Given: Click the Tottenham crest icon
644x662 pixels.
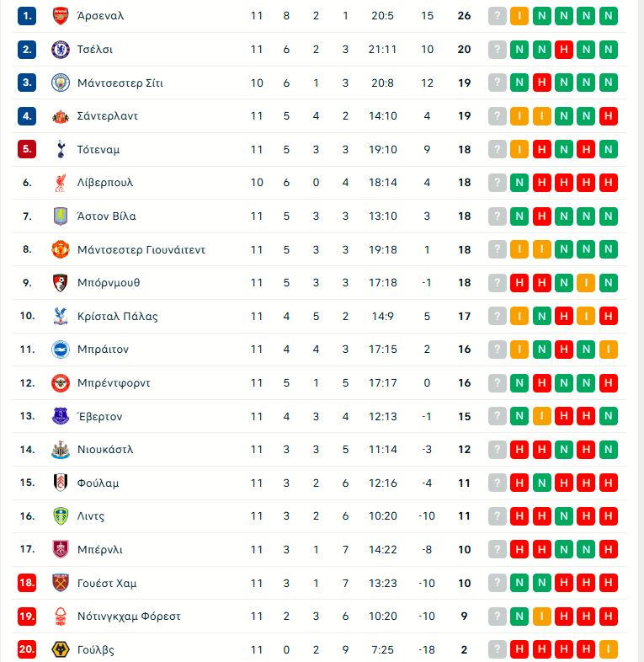Looking at the screenshot, I should [60, 150].
